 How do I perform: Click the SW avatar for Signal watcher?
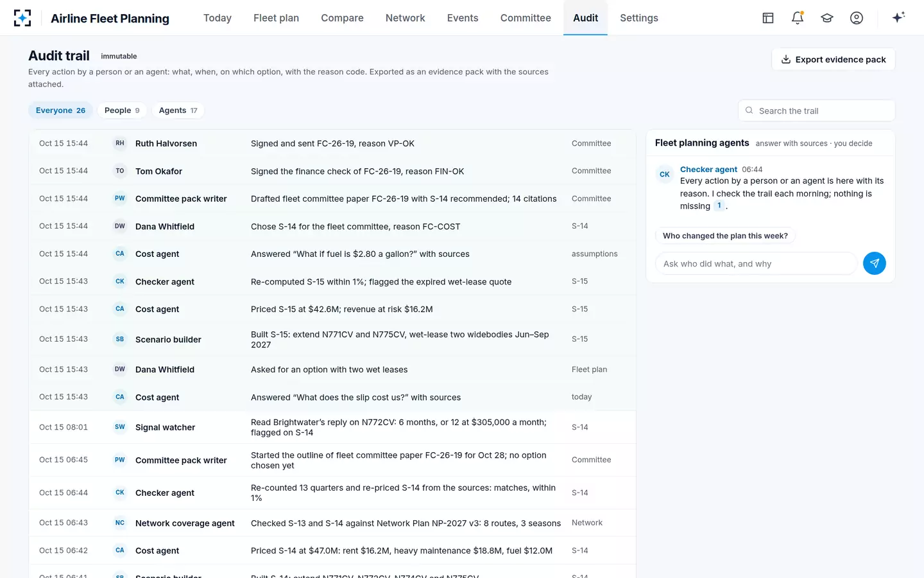point(120,427)
